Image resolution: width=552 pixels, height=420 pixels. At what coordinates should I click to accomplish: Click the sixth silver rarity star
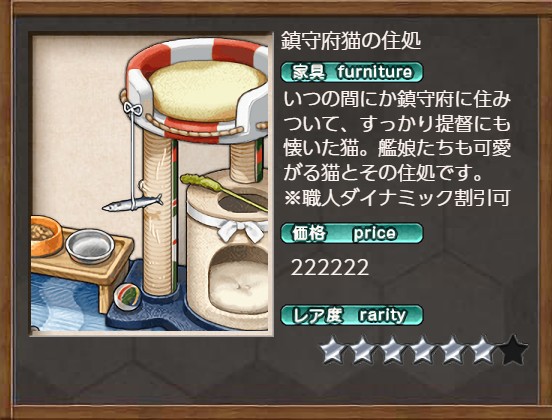click(483, 349)
